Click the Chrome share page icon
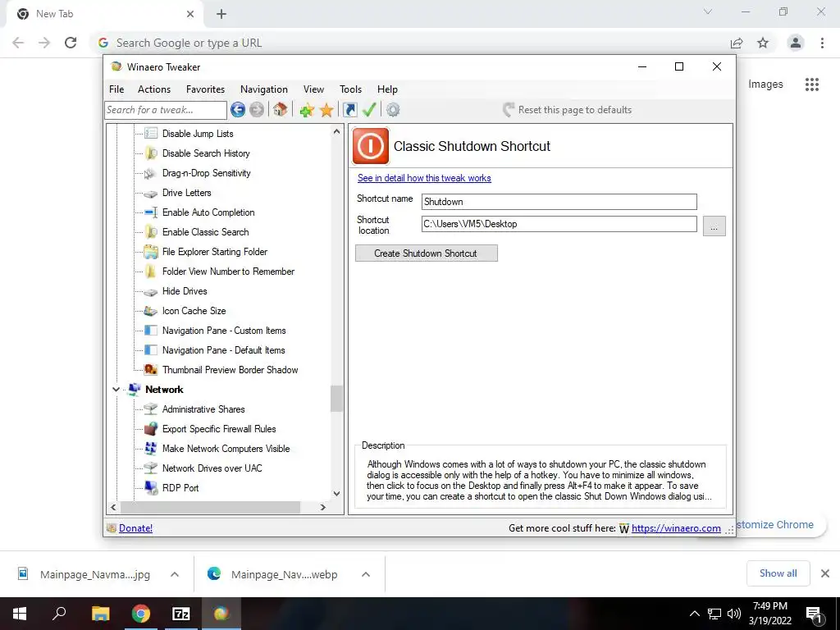The width and height of the screenshot is (840, 630). (x=737, y=43)
